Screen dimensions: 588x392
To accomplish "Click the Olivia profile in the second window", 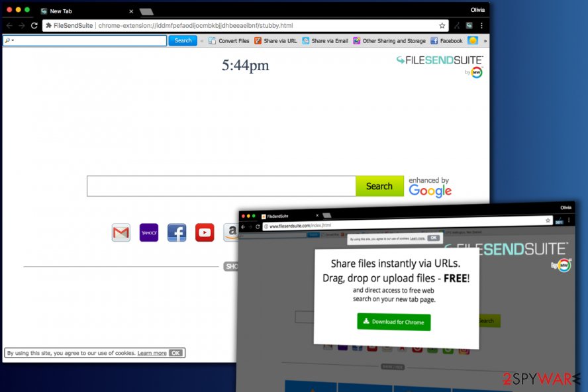I will 566,207.
